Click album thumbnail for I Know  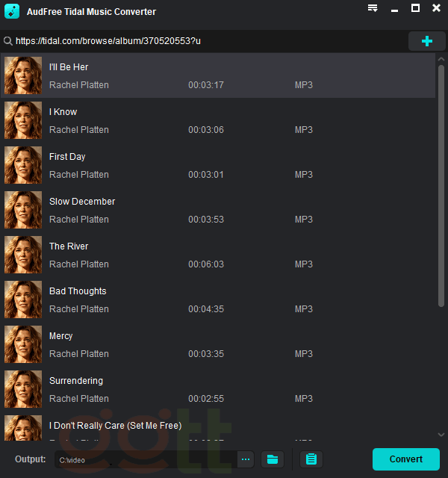click(23, 120)
